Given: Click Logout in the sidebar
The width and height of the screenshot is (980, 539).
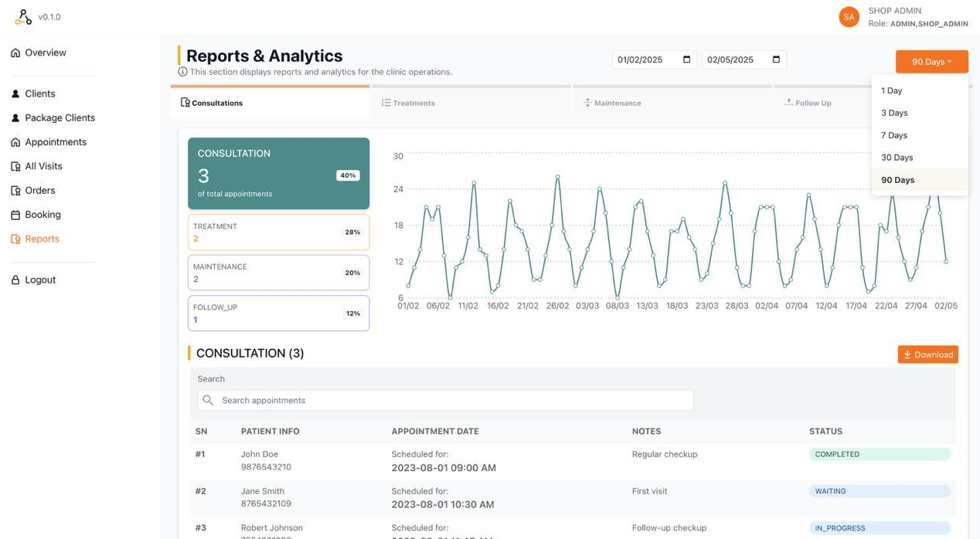Looking at the screenshot, I should tap(39, 280).
